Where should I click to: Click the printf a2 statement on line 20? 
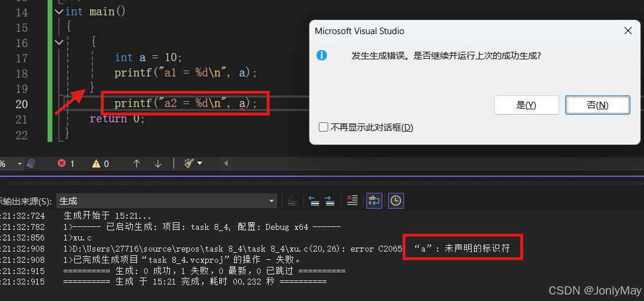click(186, 103)
